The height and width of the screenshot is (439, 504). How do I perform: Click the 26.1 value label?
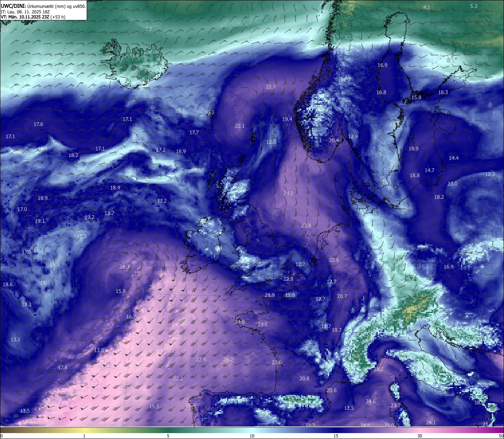(x=431, y=422)
